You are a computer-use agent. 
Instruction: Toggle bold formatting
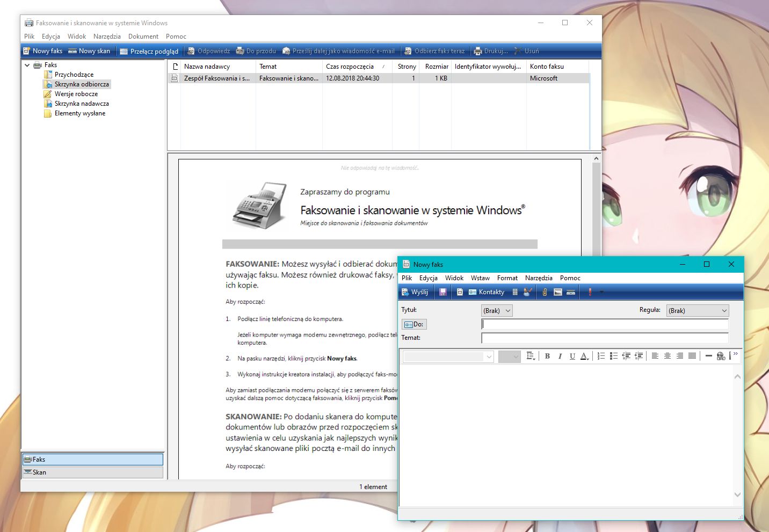click(x=547, y=356)
